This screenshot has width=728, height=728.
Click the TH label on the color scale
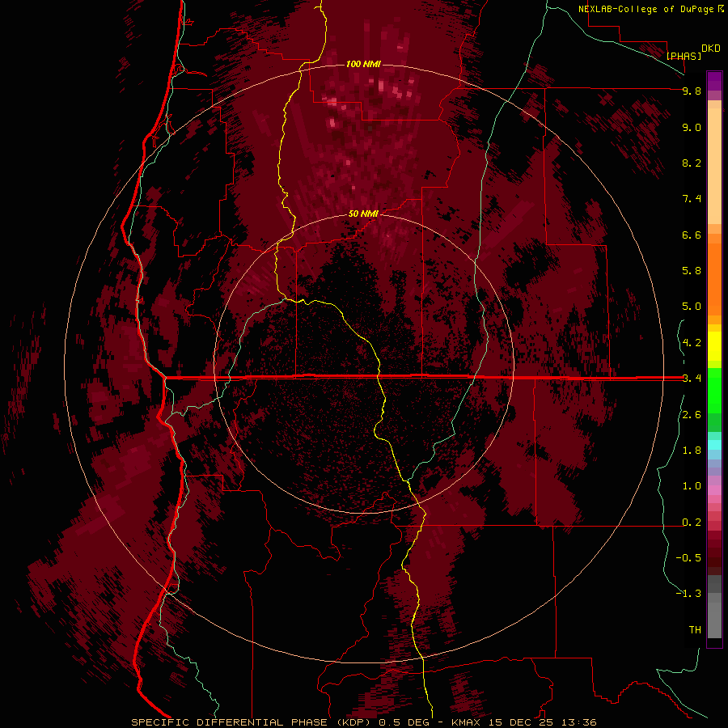click(695, 630)
